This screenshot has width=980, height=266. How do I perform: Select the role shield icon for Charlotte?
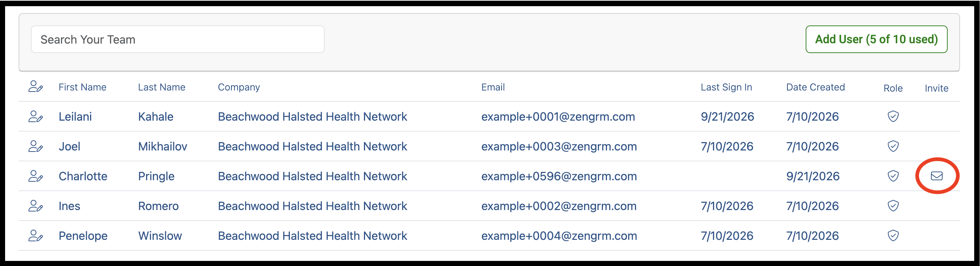click(893, 176)
